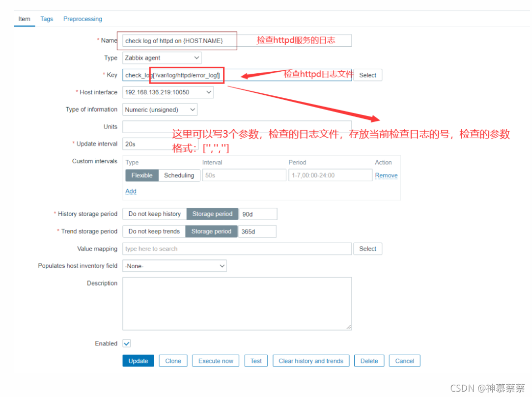Select Do not keep history option
Viewport: 532px width, 397px height.
154,214
